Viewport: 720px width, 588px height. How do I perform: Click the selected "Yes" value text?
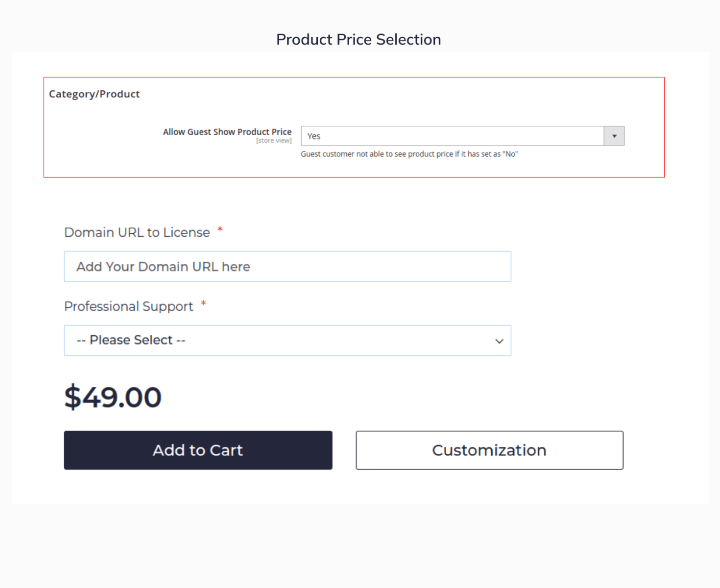[314, 136]
